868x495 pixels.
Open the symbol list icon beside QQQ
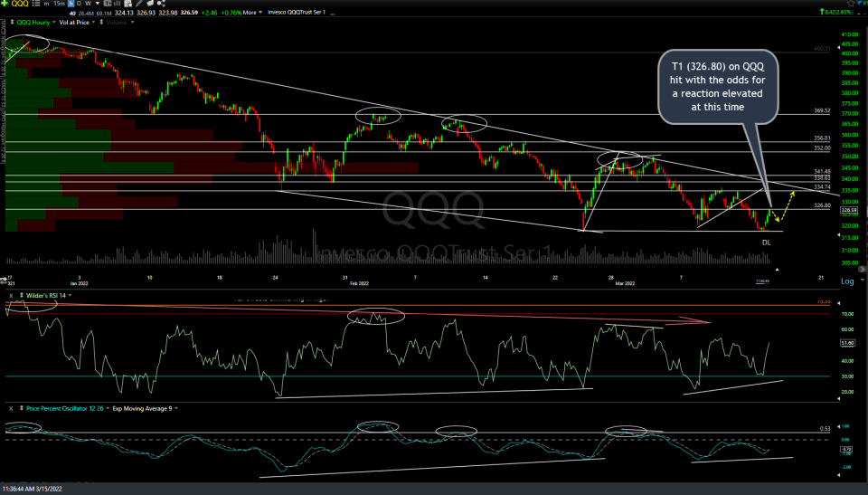click(36, 4)
